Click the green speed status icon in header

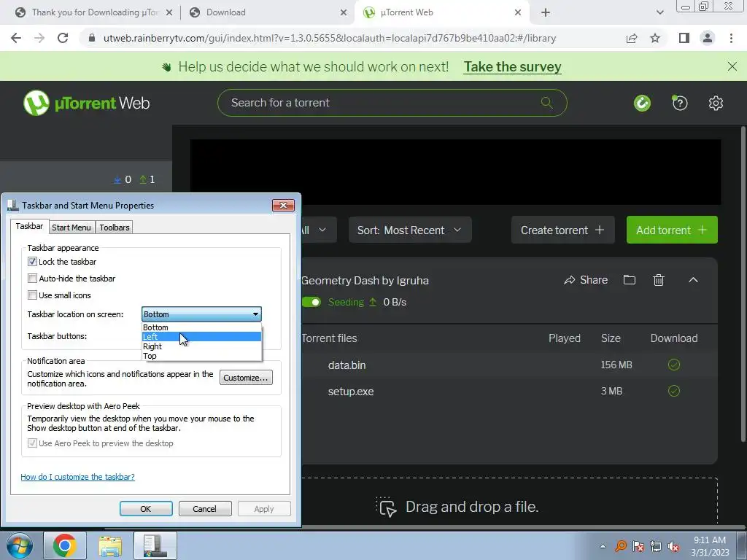pos(642,103)
